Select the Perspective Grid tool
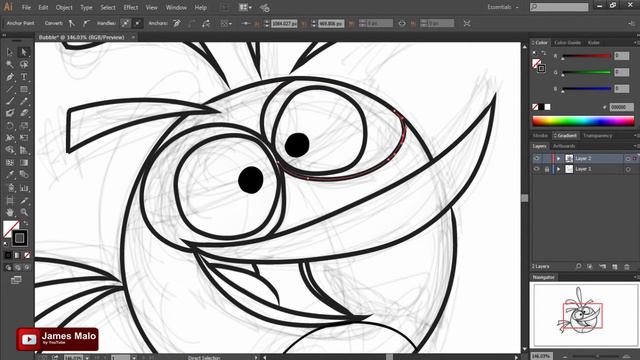Screen dimensions: 640x360 pyautogui.click(x=24, y=150)
